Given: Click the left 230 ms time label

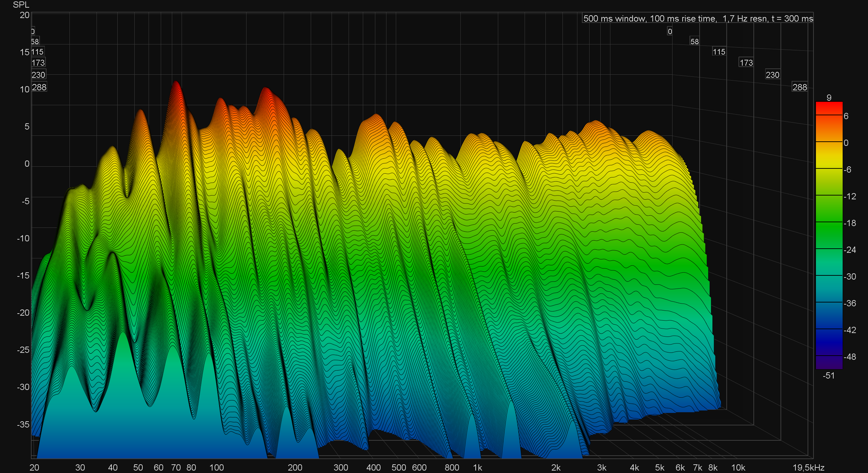Looking at the screenshot, I should [x=38, y=75].
